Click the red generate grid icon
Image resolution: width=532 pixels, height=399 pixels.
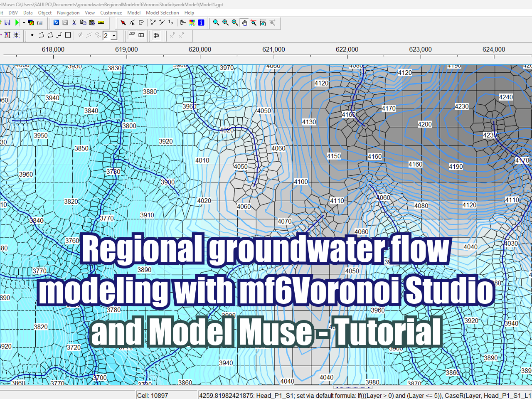7,35
